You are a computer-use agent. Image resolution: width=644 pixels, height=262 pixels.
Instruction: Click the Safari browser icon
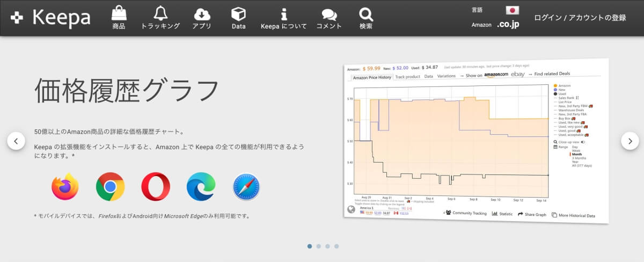pos(246,186)
